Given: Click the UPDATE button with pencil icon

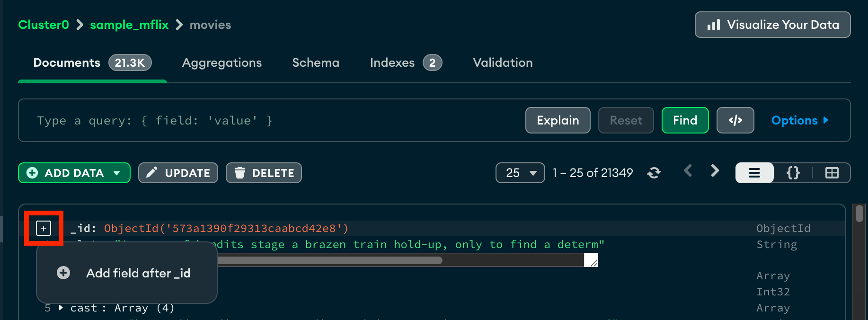Looking at the screenshot, I should [x=178, y=173].
